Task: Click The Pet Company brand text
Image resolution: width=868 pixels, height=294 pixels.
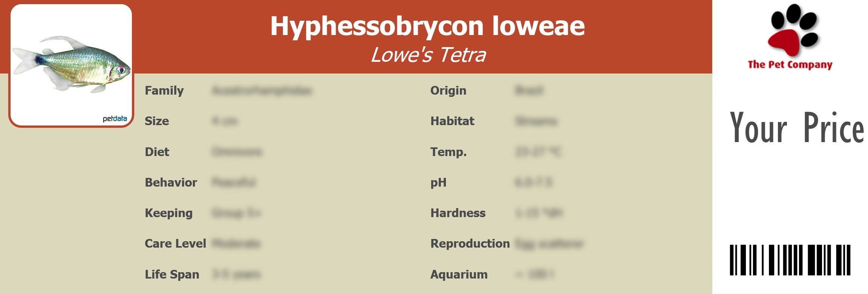Action: point(790,65)
